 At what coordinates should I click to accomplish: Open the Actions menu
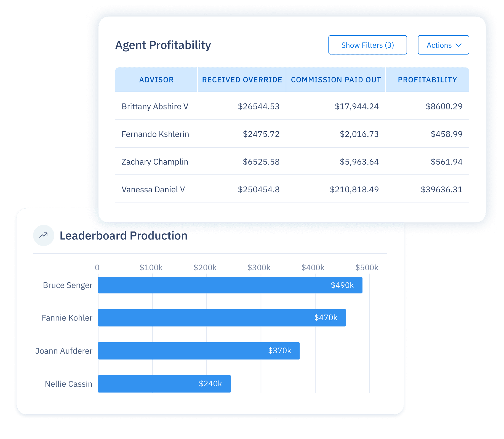pyautogui.click(x=443, y=45)
